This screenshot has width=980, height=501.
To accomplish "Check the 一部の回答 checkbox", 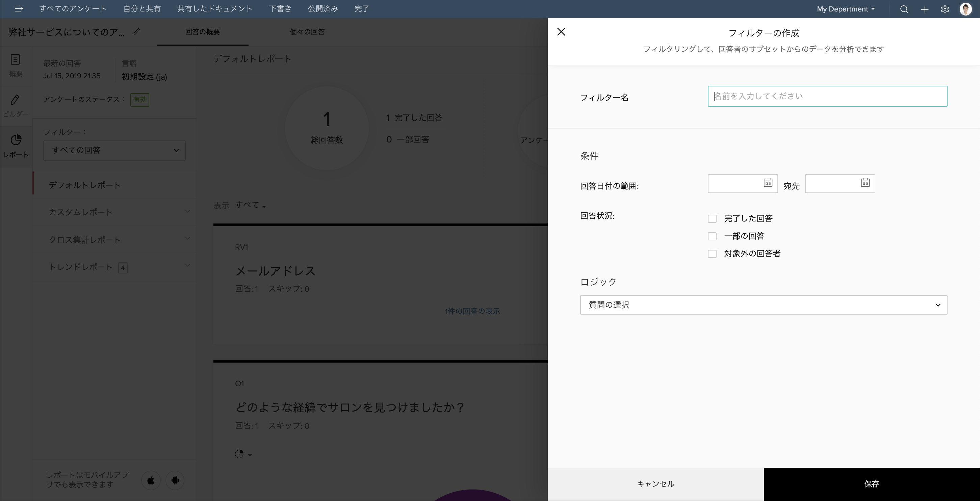I will click(x=712, y=236).
